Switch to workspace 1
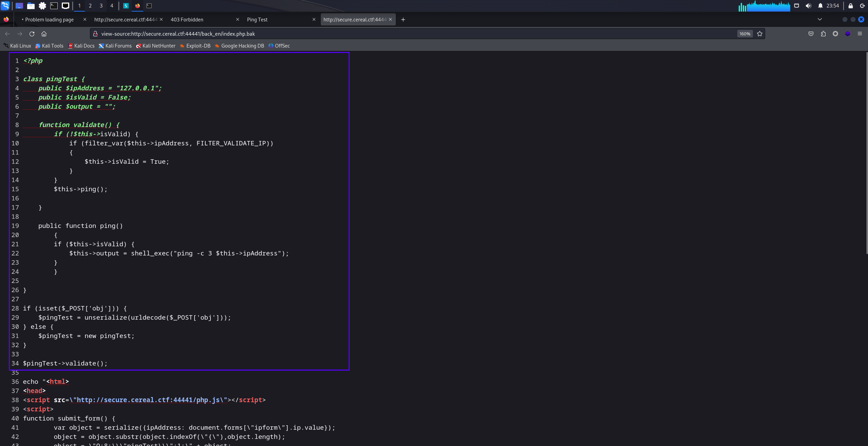The image size is (868, 446). [79, 6]
